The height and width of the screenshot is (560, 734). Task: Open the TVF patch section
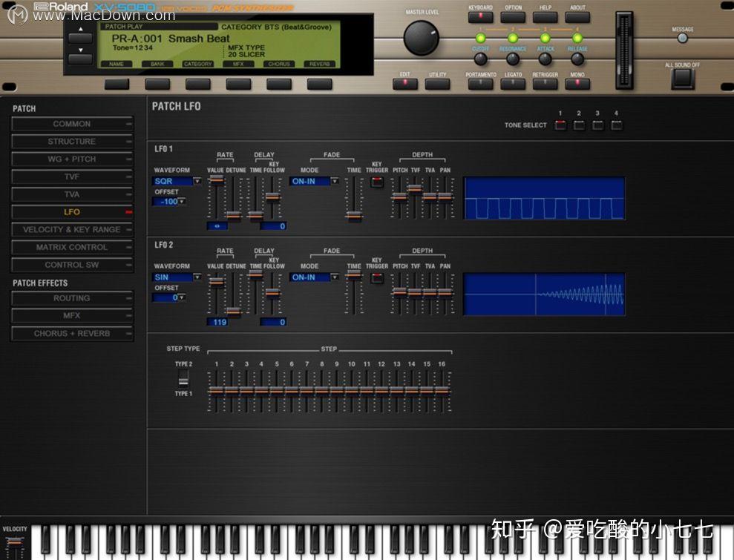coord(72,177)
